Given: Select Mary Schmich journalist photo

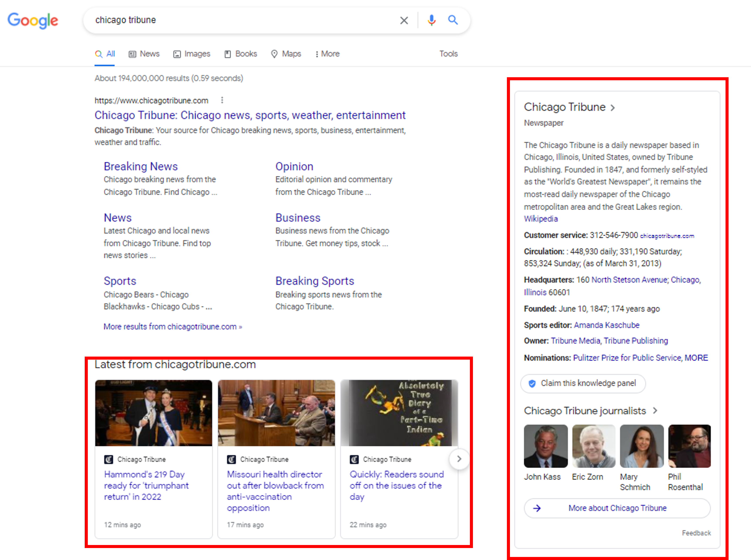Looking at the screenshot, I should pyautogui.click(x=642, y=446).
